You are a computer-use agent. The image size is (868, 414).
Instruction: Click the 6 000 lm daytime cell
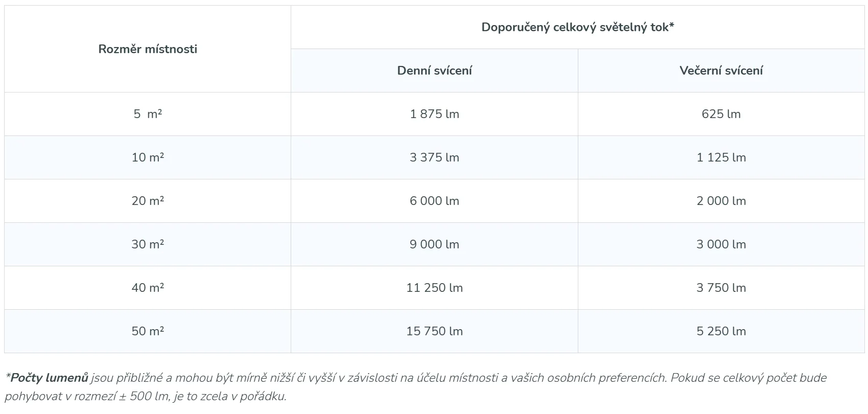434,201
